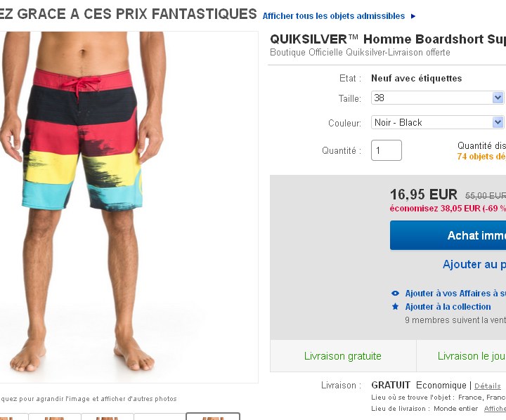
Task: Click 'Ajouter au panier' link
Action: [474, 265]
